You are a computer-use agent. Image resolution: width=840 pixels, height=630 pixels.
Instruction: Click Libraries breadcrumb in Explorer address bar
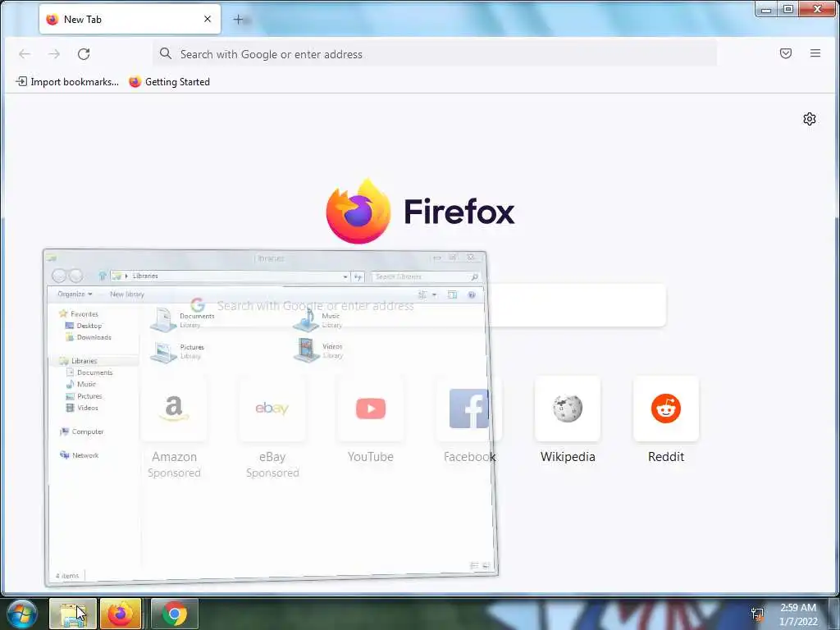click(144, 276)
